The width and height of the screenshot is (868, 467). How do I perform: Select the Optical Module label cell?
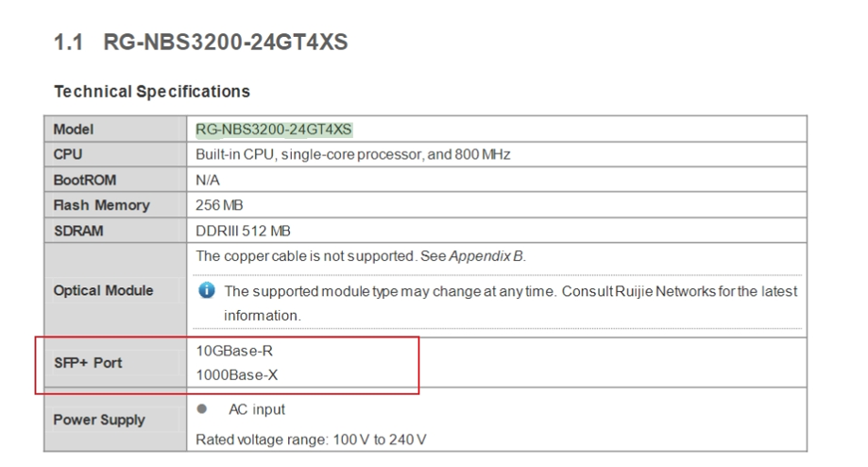point(115,289)
